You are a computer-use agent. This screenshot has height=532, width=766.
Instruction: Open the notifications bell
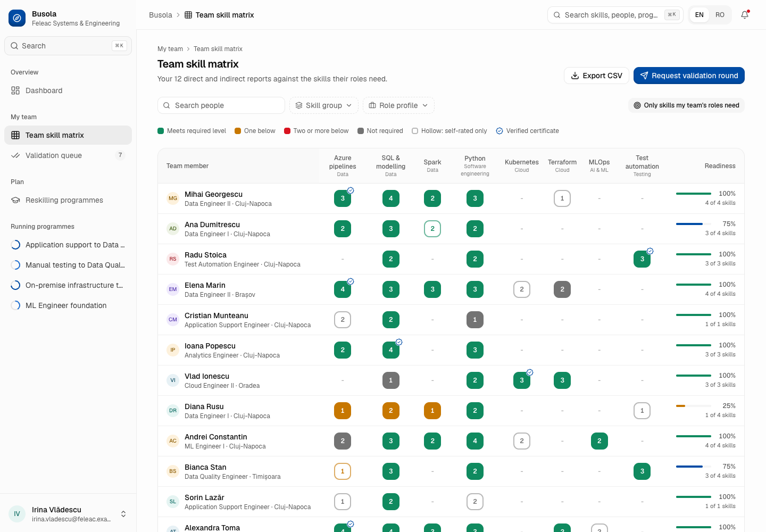pos(745,15)
